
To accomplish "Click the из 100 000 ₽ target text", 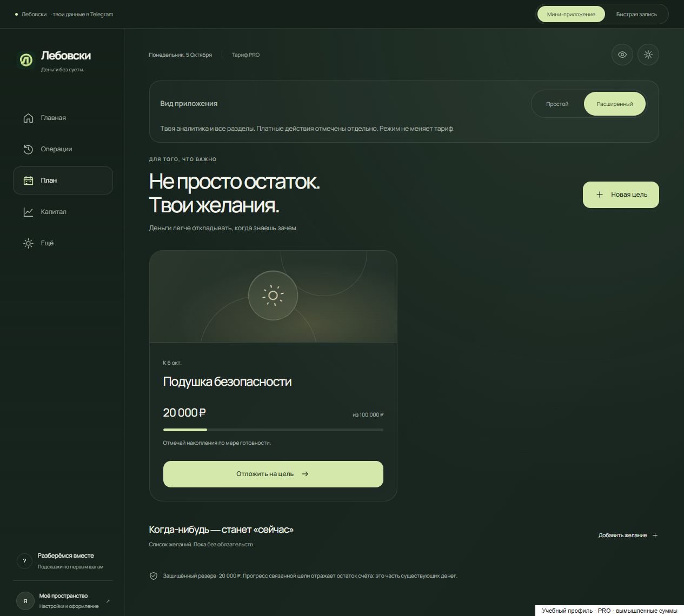I will pos(368,414).
